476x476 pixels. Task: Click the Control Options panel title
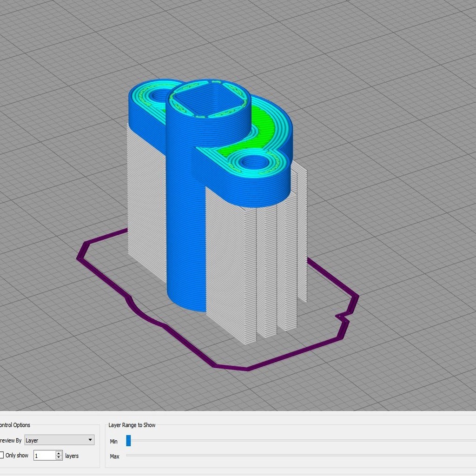pos(15,424)
